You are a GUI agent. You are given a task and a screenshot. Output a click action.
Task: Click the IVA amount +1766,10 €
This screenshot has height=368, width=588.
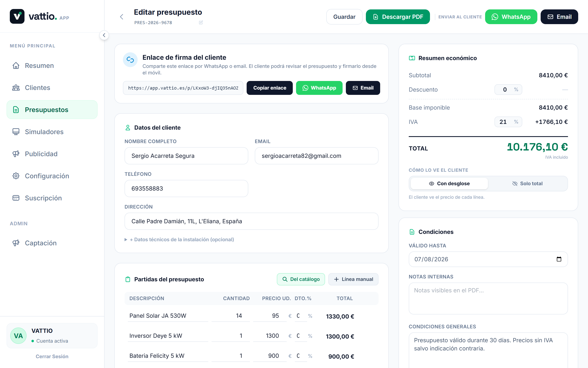coord(551,122)
